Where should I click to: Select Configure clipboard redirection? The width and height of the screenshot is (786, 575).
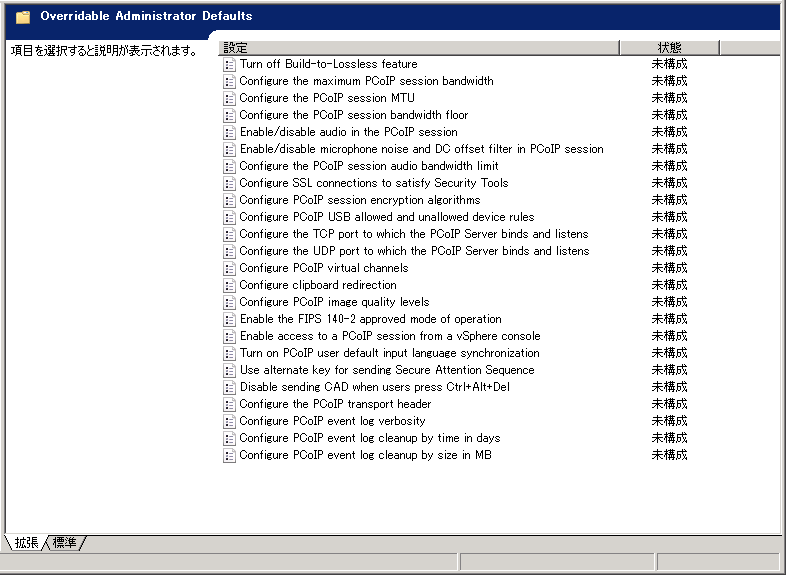318,286
